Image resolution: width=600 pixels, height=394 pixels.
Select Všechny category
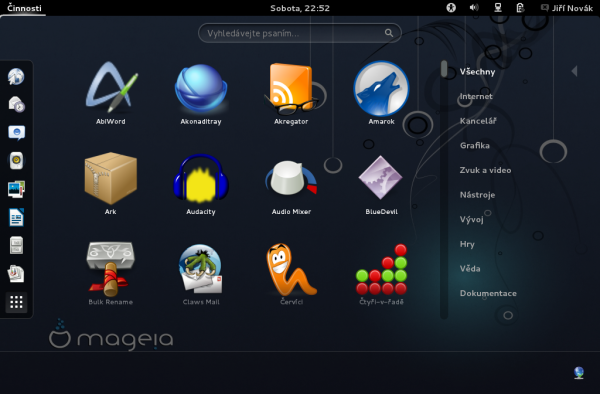[477, 72]
